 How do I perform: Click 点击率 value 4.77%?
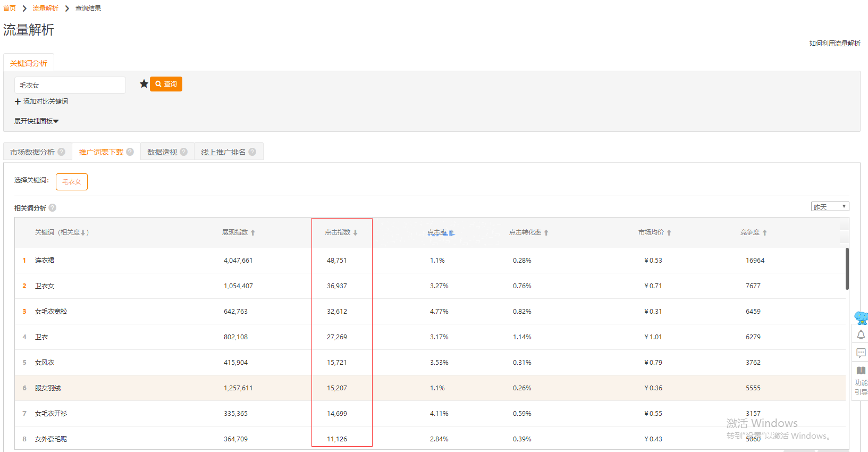[439, 312]
